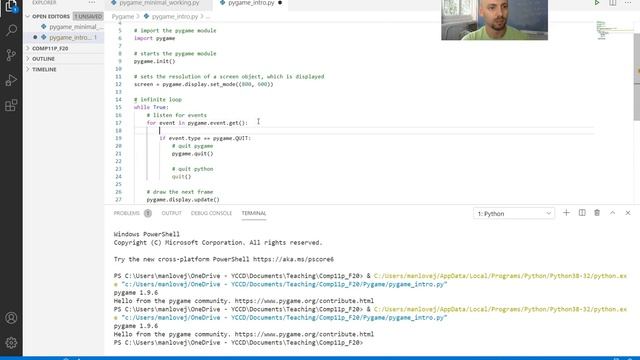Run Python file with play button
This screenshot has width=640, height=360.
point(597,3)
